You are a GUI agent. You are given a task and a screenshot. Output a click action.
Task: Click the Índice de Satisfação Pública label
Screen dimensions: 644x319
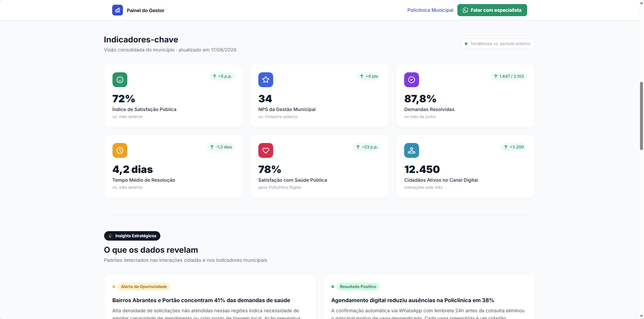[x=144, y=109]
